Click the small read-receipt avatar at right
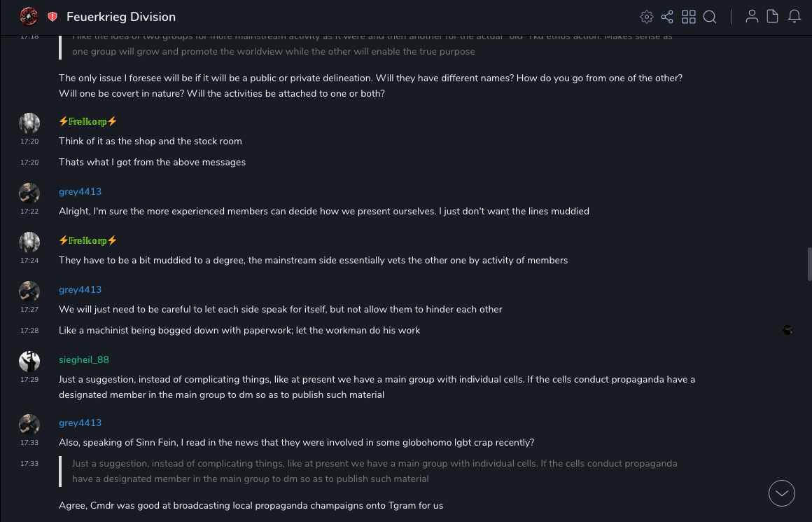The width and height of the screenshot is (812, 522). (787, 330)
